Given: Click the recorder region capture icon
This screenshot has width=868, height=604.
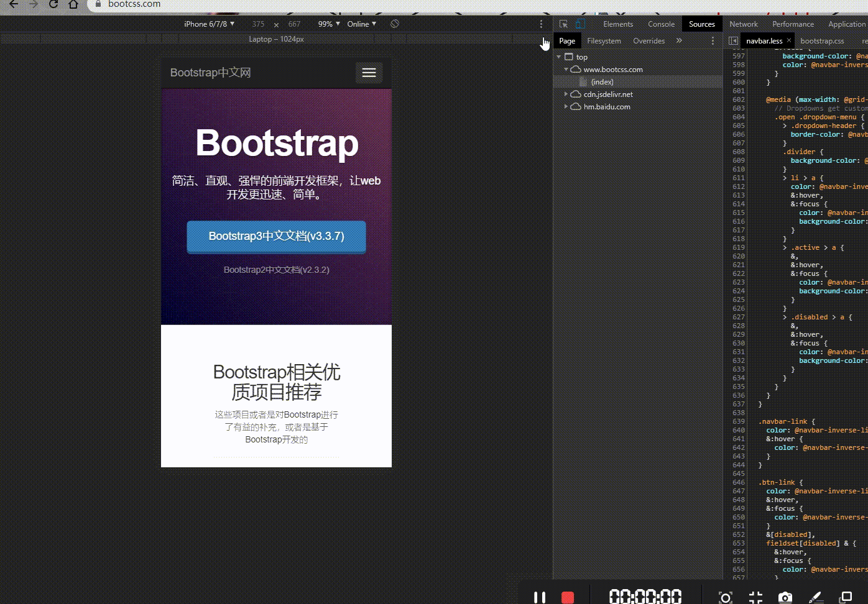Looking at the screenshot, I should tap(725, 598).
